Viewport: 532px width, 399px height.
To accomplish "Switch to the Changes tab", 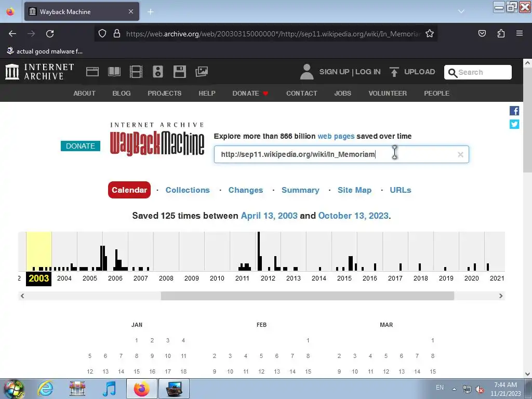I will (x=246, y=190).
